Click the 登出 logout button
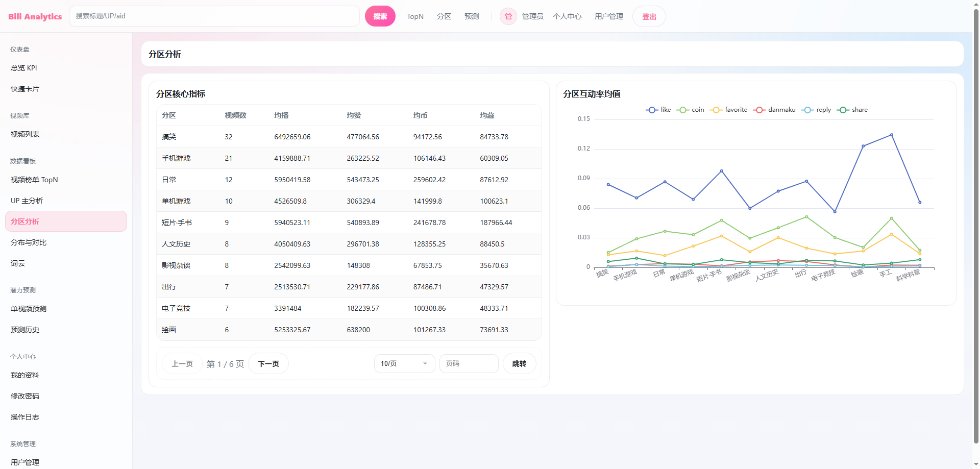The height and width of the screenshot is (469, 980). click(x=649, y=16)
